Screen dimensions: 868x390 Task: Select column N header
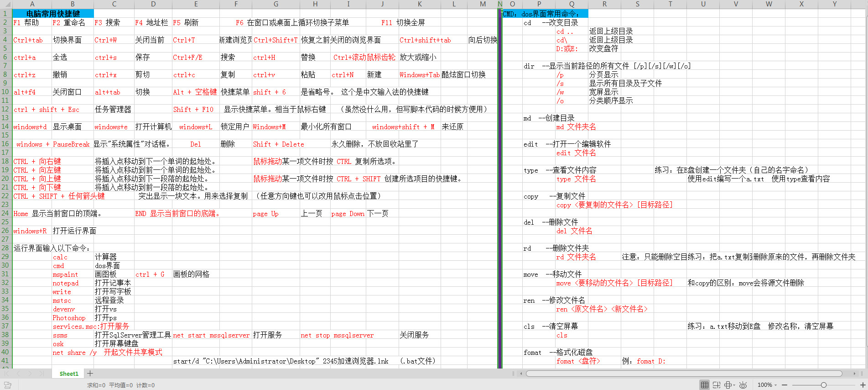click(500, 4)
